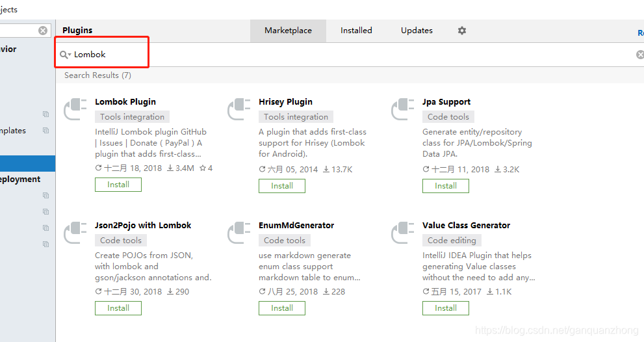Click project-level icon above Templates row
The image size is (644, 342).
coord(46,114)
